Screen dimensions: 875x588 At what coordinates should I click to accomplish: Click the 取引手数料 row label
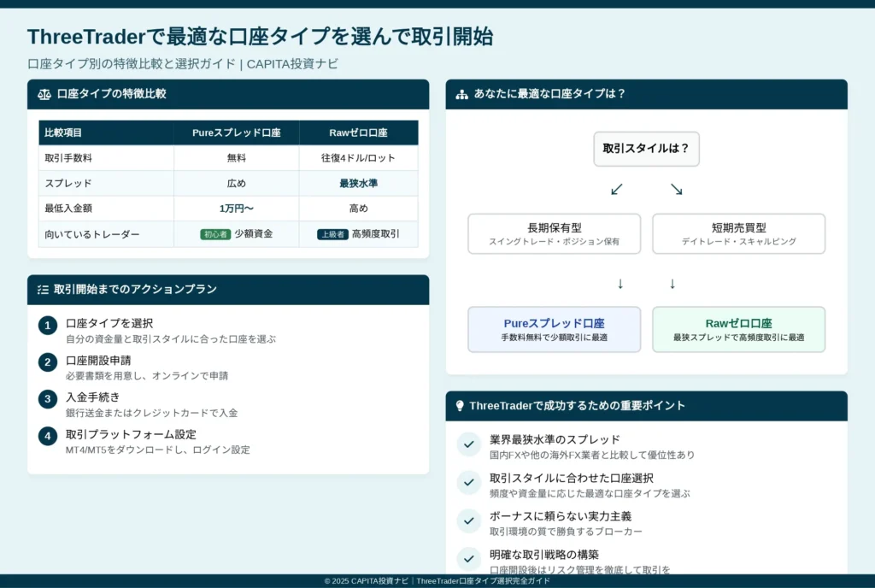click(x=68, y=158)
